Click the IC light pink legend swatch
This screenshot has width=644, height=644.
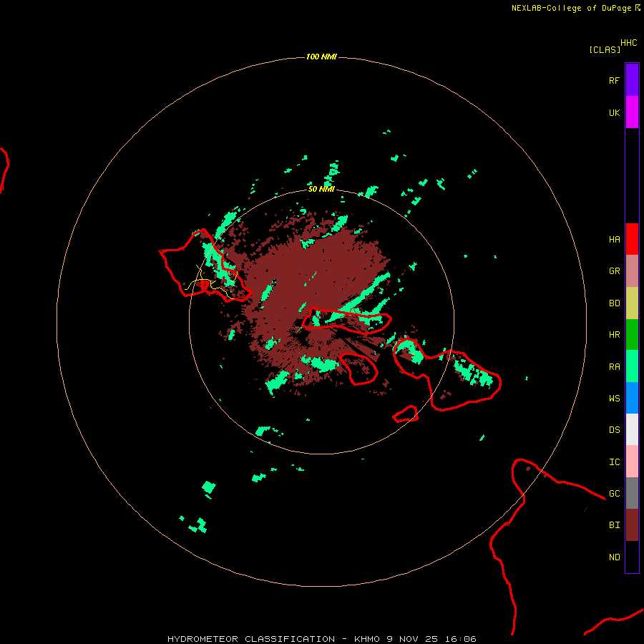[632, 462]
